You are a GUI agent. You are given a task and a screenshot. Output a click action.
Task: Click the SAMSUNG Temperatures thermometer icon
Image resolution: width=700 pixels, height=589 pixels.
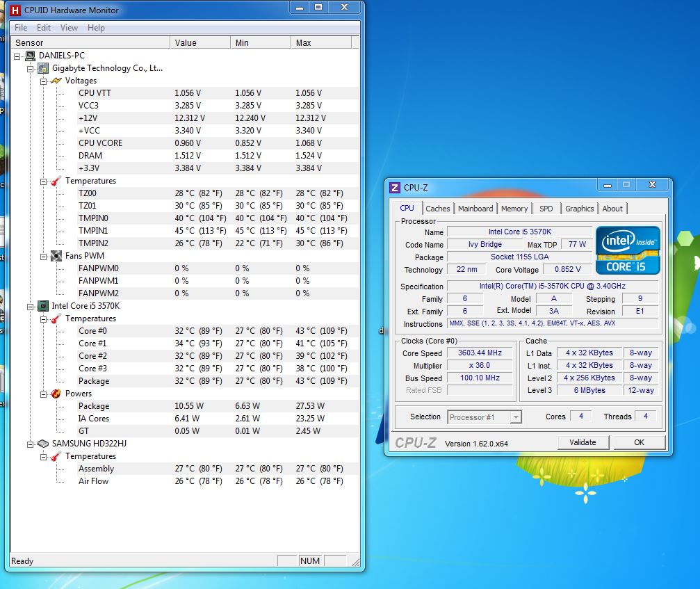(x=56, y=456)
